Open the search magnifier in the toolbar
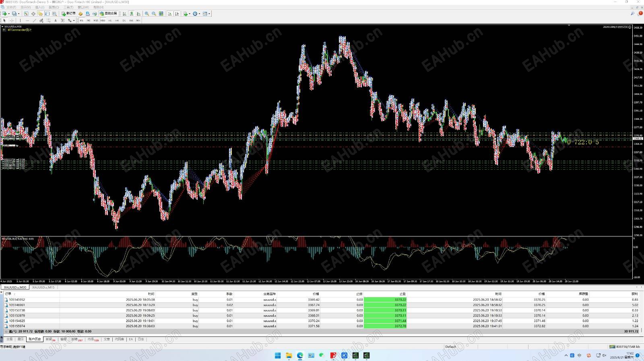This screenshot has height=361, width=644. coord(632,14)
